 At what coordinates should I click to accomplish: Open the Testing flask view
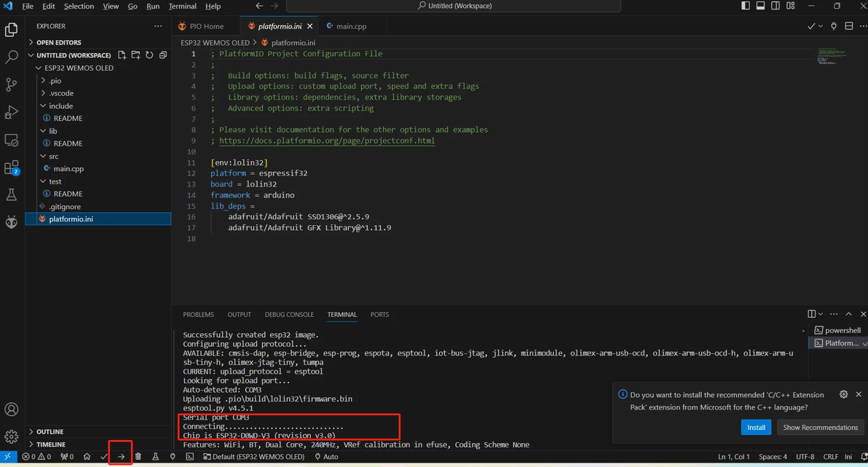[11, 195]
